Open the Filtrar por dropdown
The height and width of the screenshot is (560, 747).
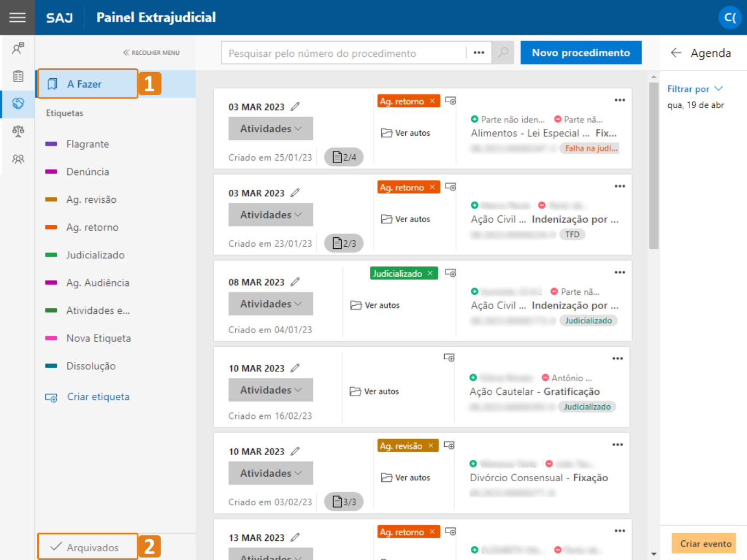pyautogui.click(x=695, y=89)
